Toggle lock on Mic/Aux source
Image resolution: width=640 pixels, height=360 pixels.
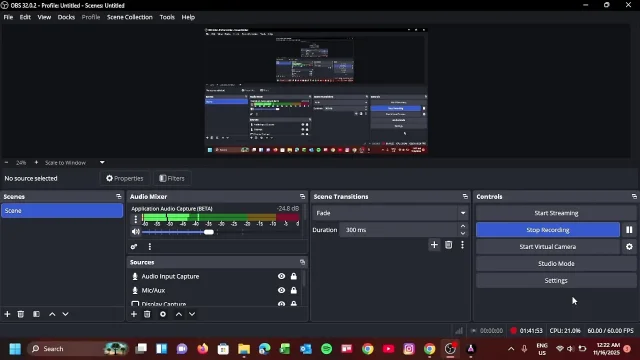(x=293, y=290)
